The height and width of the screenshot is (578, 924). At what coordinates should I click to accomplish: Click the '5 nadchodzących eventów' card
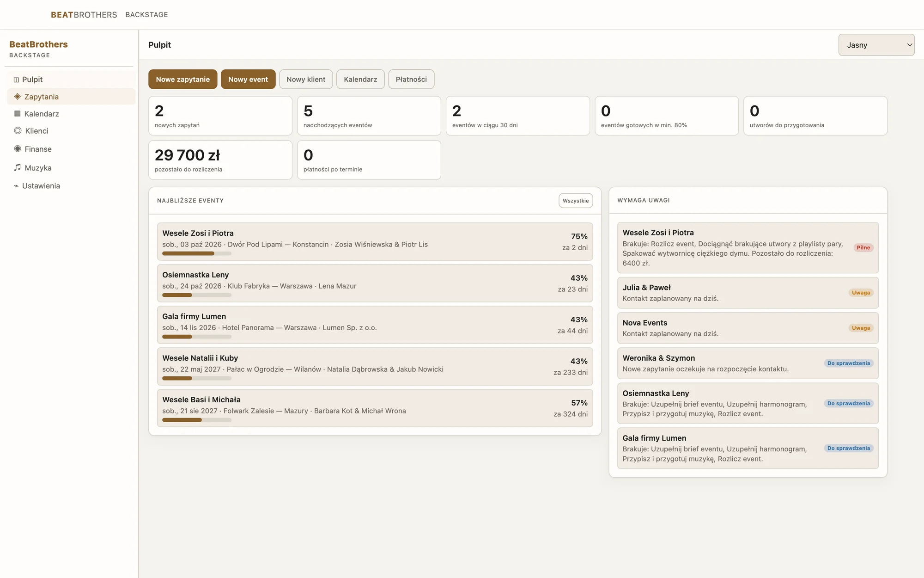(x=369, y=116)
